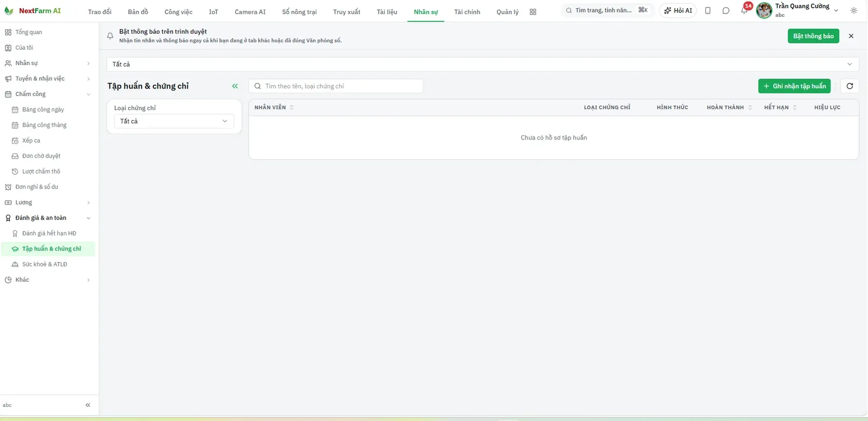Expand the Lương sidebar section
Viewport: 868px width, 421px height.
tap(48, 202)
